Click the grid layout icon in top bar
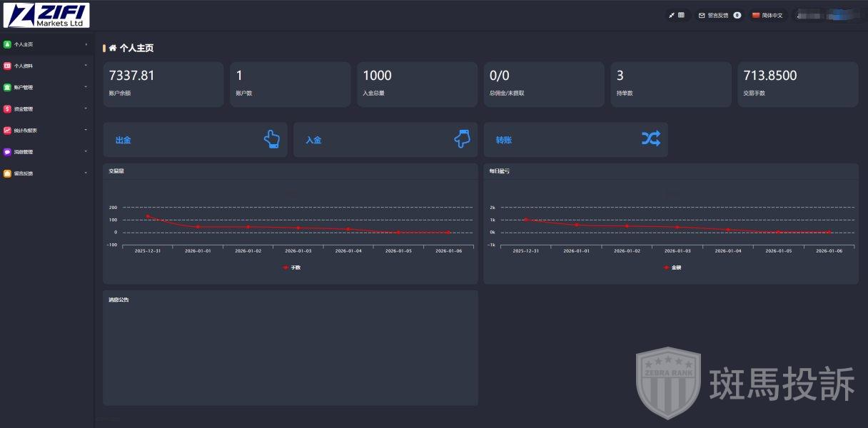This screenshot has width=868, height=428. 681,15
